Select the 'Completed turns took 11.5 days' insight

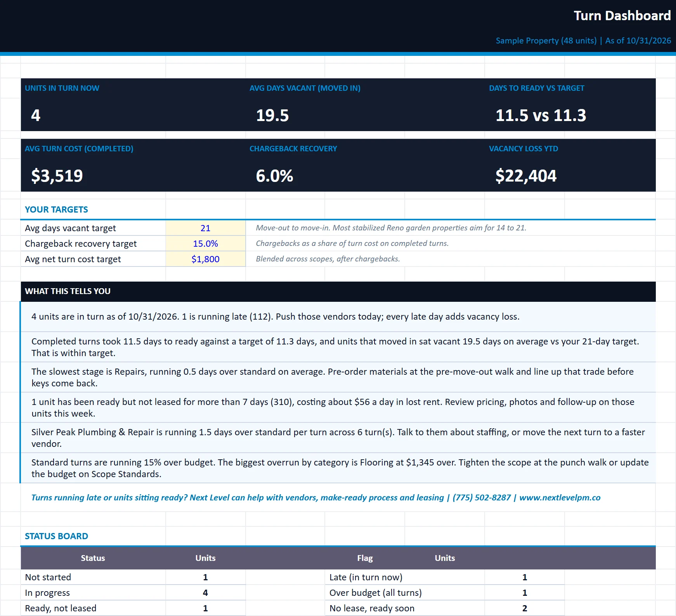click(x=338, y=347)
